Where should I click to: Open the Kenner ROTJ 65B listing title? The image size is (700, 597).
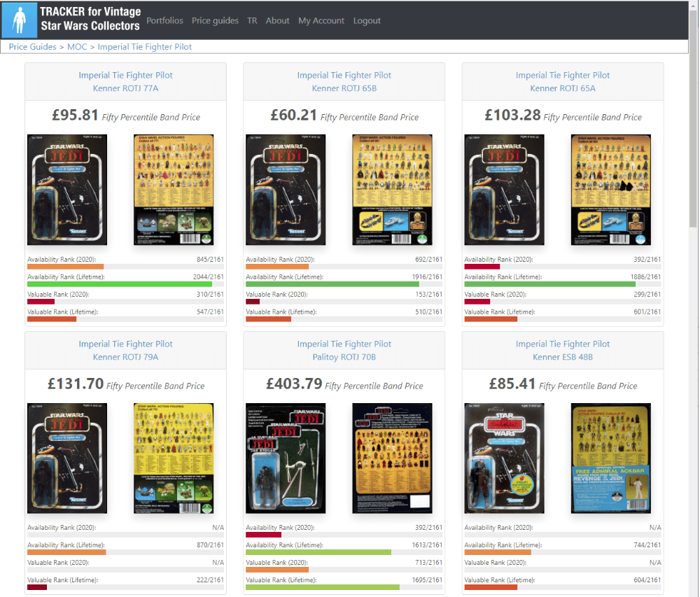point(344,82)
